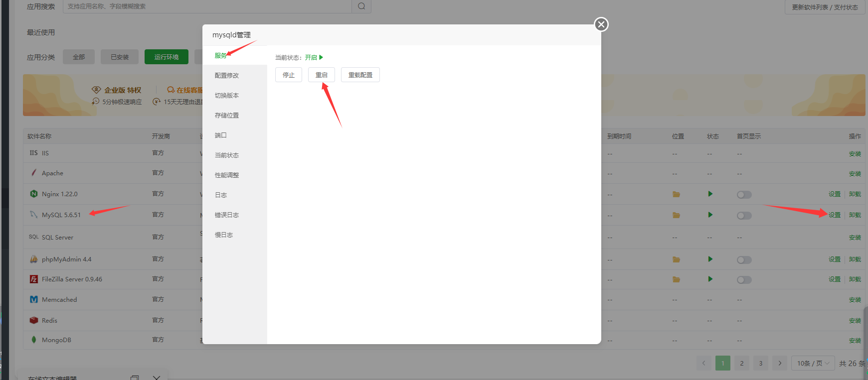Click 安装 for IIS row
The width and height of the screenshot is (868, 380).
click(855, 154)
